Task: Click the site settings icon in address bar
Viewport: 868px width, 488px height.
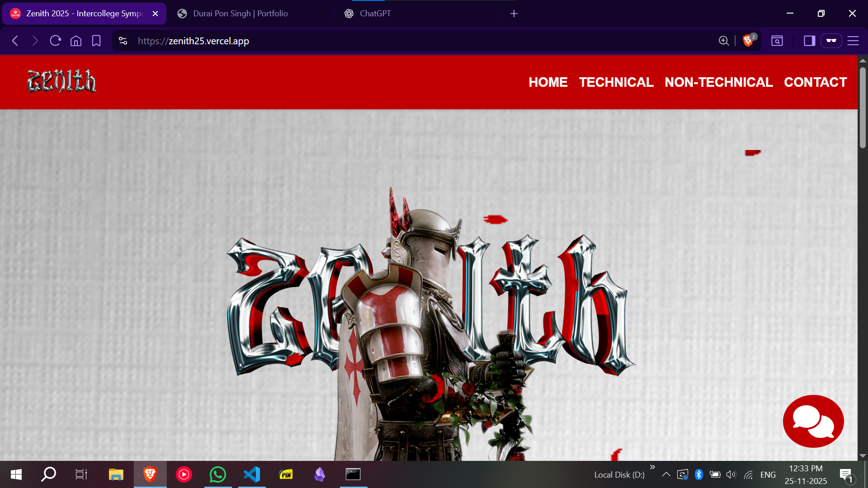Action: pyautogui.click(x=123, y=41)
